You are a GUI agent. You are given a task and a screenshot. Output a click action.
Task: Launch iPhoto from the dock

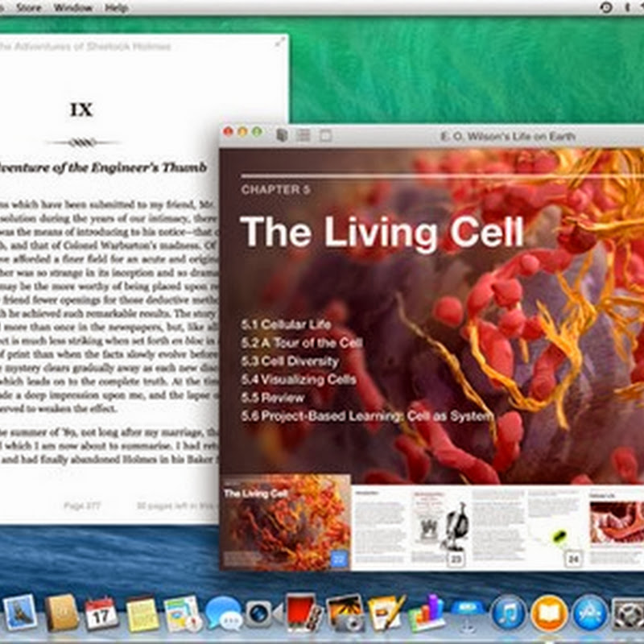(345, 613)
